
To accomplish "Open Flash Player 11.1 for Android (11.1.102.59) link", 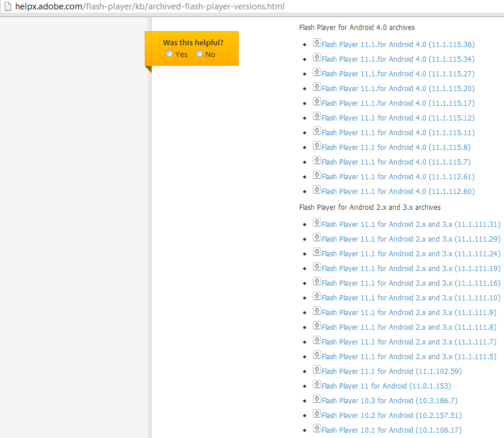I will coord(392,372).
